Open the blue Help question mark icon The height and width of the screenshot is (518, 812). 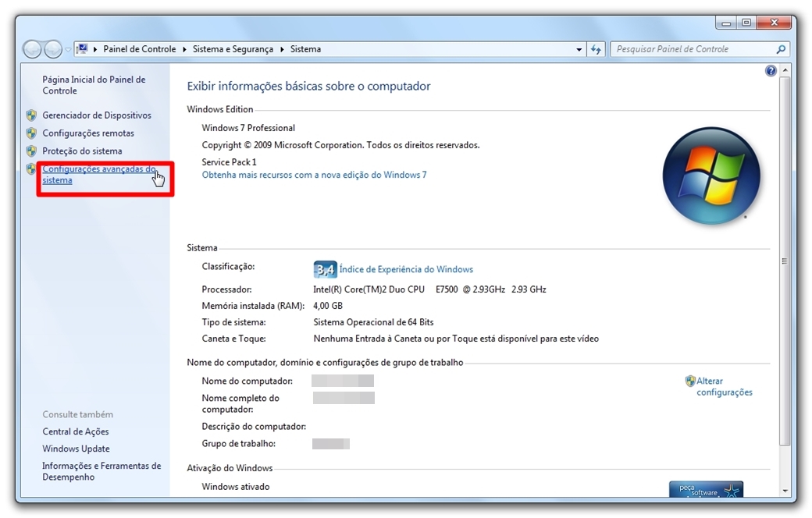(x=771, y=71)
